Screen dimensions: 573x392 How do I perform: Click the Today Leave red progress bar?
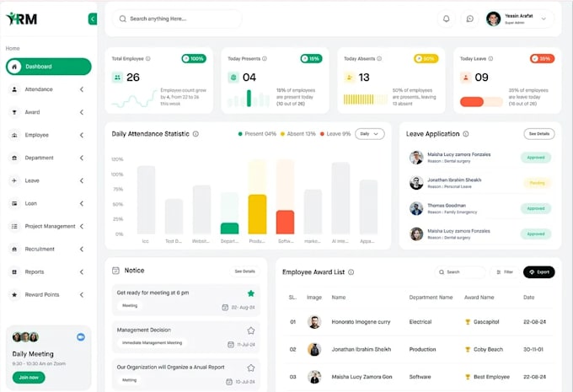472,102
